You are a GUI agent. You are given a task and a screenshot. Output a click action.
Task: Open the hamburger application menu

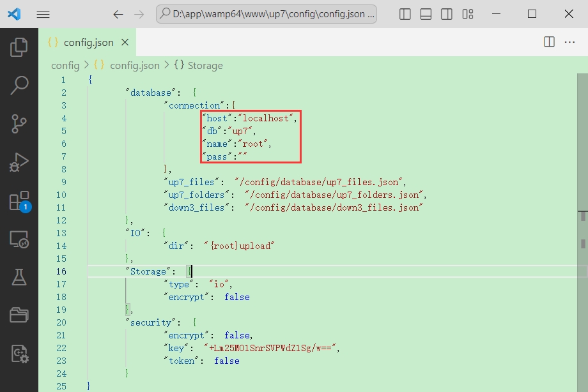click(x=43, y=14)
